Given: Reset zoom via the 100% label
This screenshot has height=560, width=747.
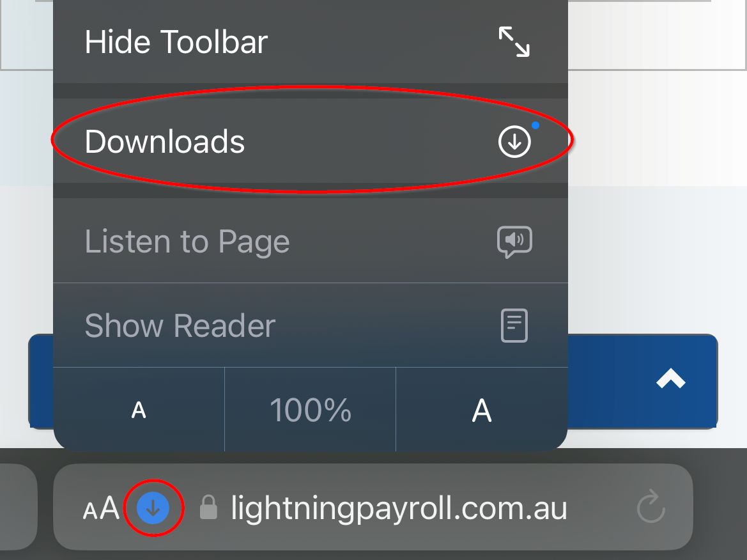Looking at the screenshot, I should pos(310,410).
